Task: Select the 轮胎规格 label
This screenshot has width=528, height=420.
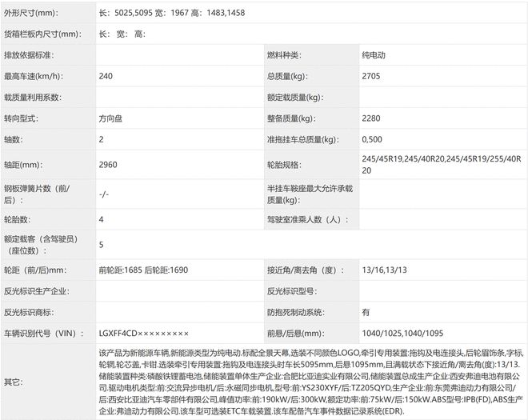Action: pos(284,165)
